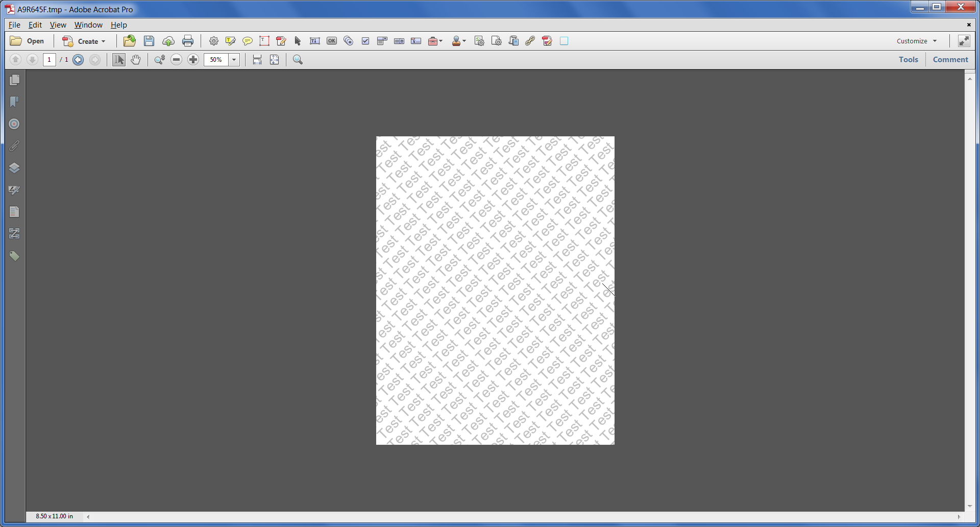Screen dimensions: 980x527
Task: Open the Sticky Note comment tool
Action: coord(247,41)
